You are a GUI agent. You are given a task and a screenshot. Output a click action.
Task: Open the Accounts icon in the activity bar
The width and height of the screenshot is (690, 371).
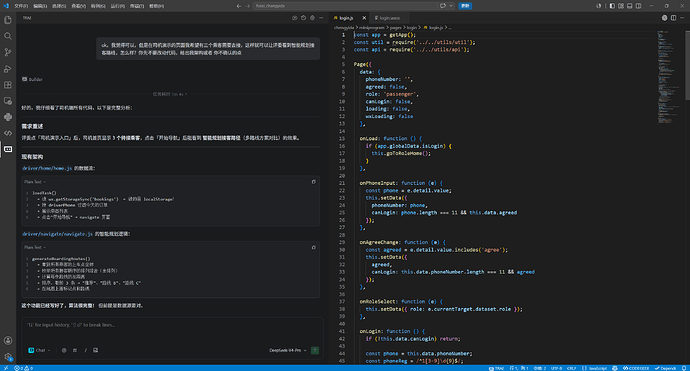pyautogui.click(x=8, y=340)
